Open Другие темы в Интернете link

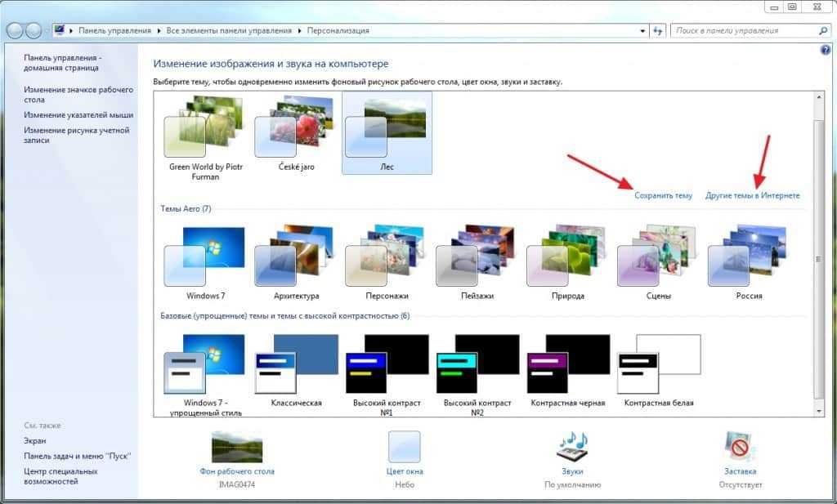pos(753,196)
